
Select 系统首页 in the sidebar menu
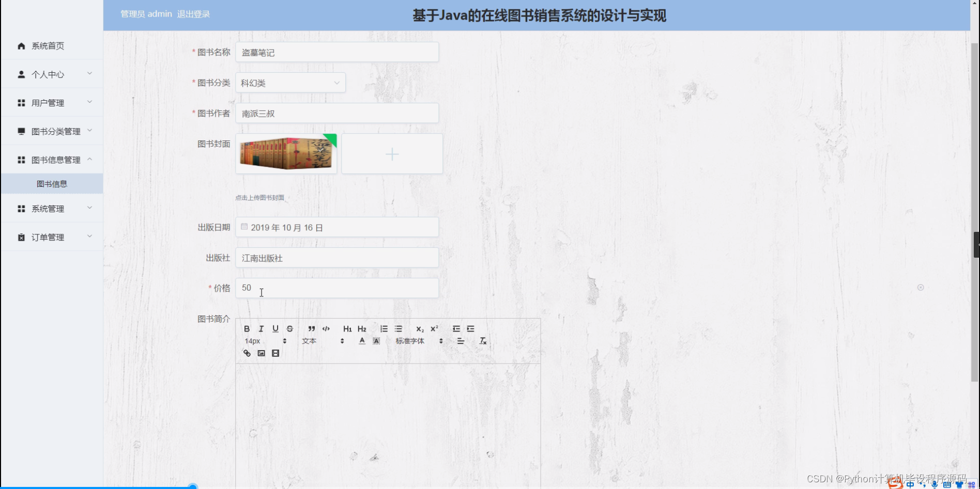[47, 45]
